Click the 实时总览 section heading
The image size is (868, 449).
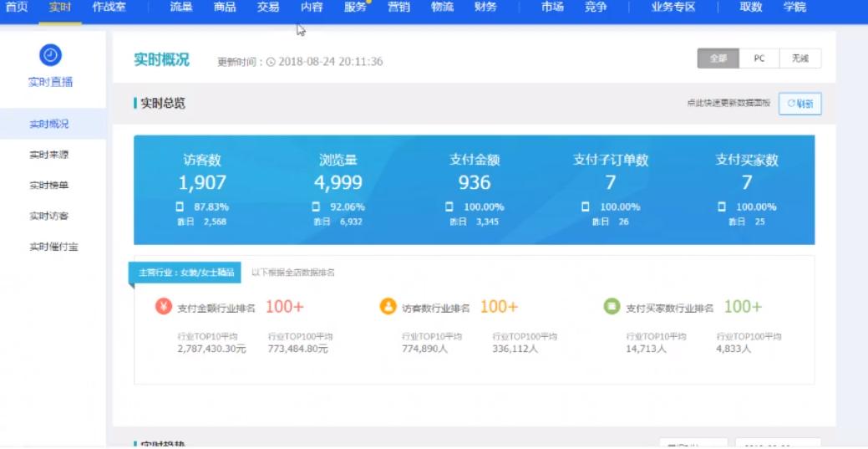[x=163, y=104]
